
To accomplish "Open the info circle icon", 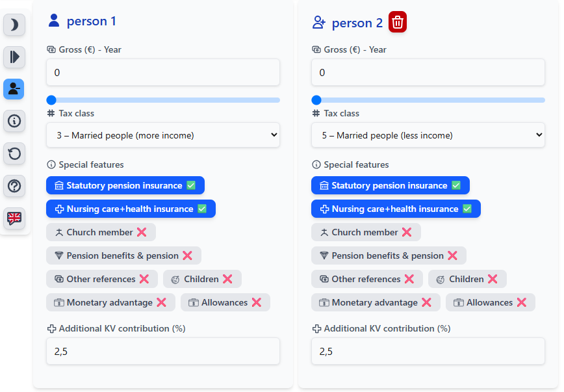I will (14, 121).
